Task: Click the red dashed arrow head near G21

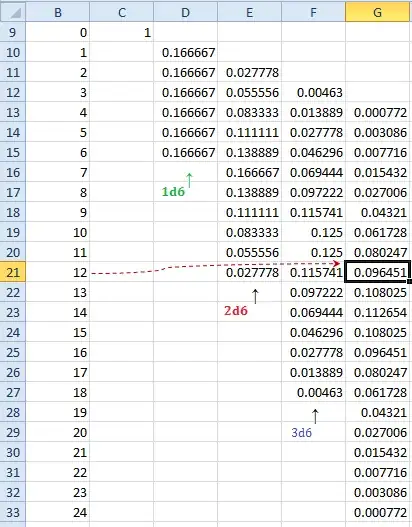Action: point(336,263)
